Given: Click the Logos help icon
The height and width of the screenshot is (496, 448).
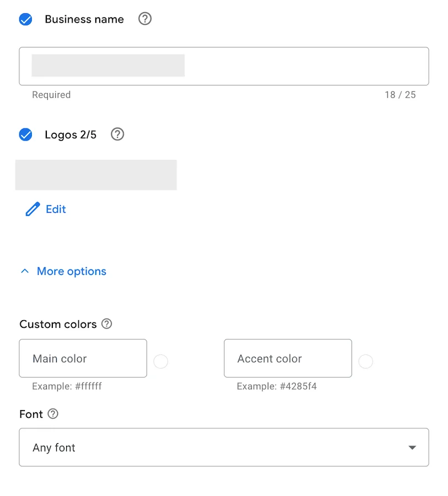Looking at the screenshot, I should (x=117, y=134).
